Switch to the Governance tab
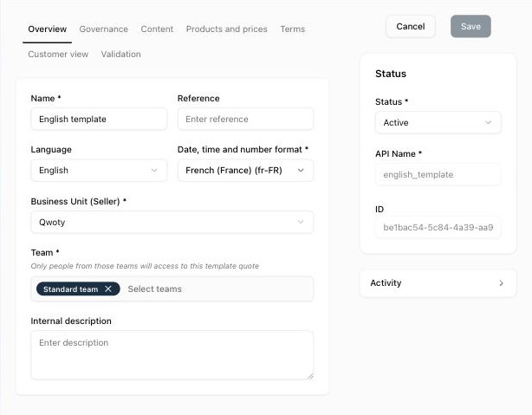The width and height of the screenshot is (532, 415). point(103,29)
